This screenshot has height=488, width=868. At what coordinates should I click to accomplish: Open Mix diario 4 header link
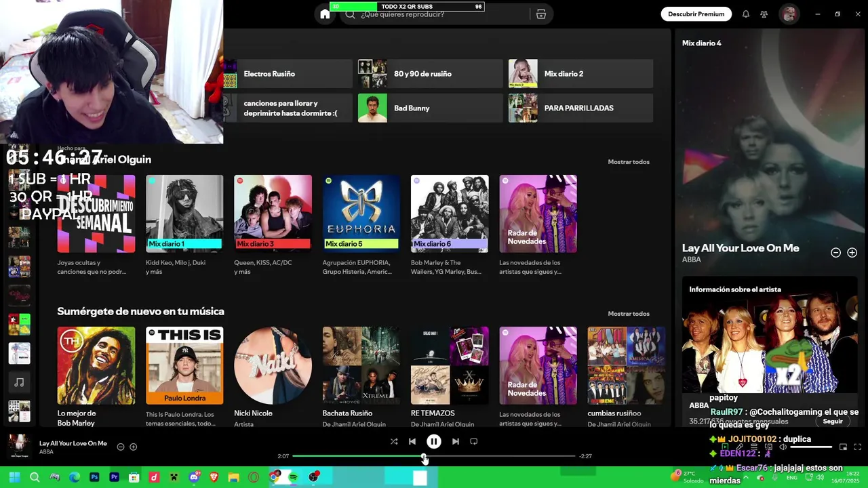pyautogui.click(x=701, y=43)
